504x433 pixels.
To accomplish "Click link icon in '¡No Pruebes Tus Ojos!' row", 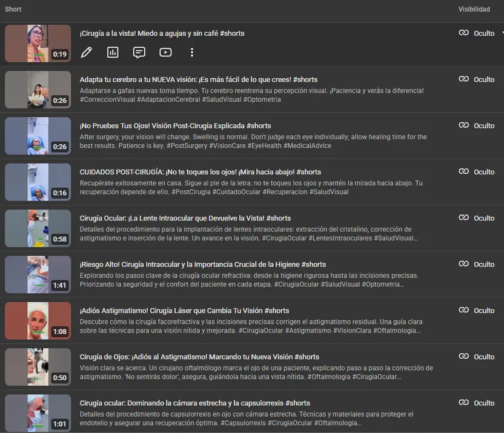I will [463, 125].
